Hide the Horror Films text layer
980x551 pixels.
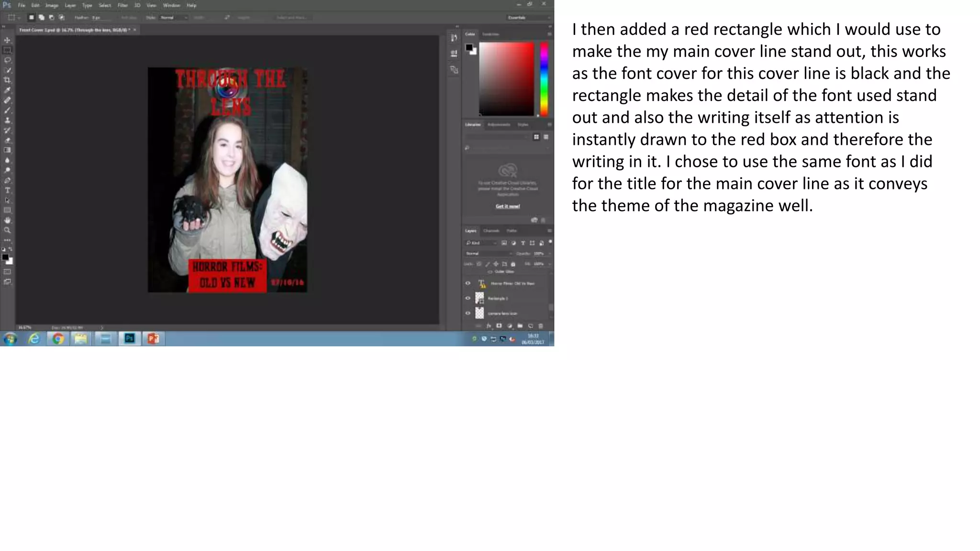tap(468, 283)
